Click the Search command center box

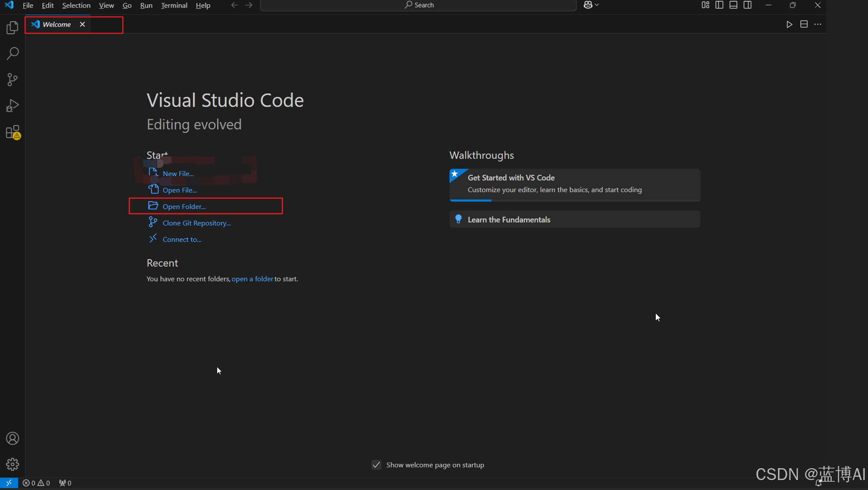(418, 5)
